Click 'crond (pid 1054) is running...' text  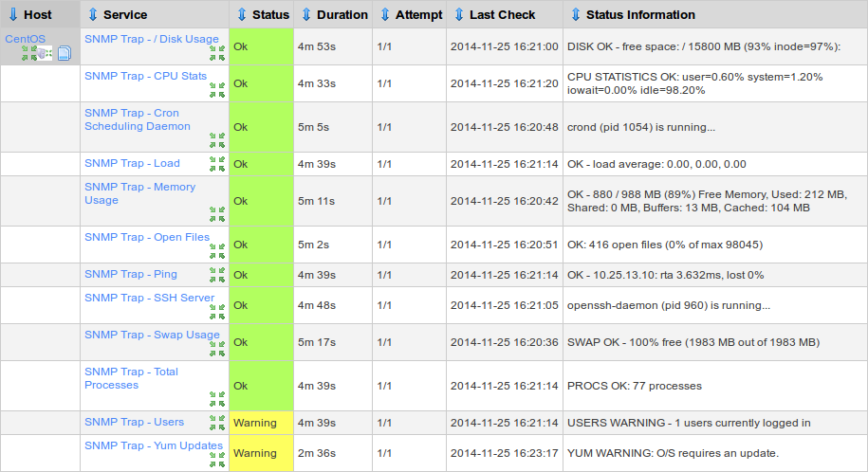coord(641,127)
